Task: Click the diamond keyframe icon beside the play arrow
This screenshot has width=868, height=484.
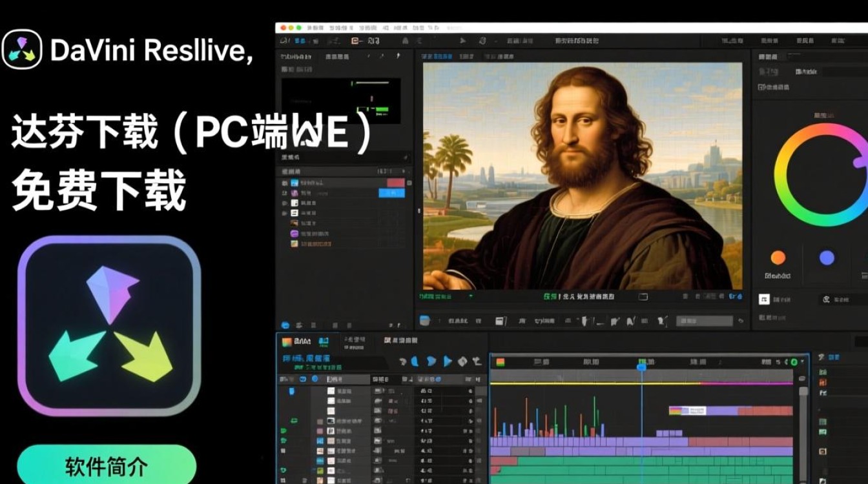Action: click(462, 361)
